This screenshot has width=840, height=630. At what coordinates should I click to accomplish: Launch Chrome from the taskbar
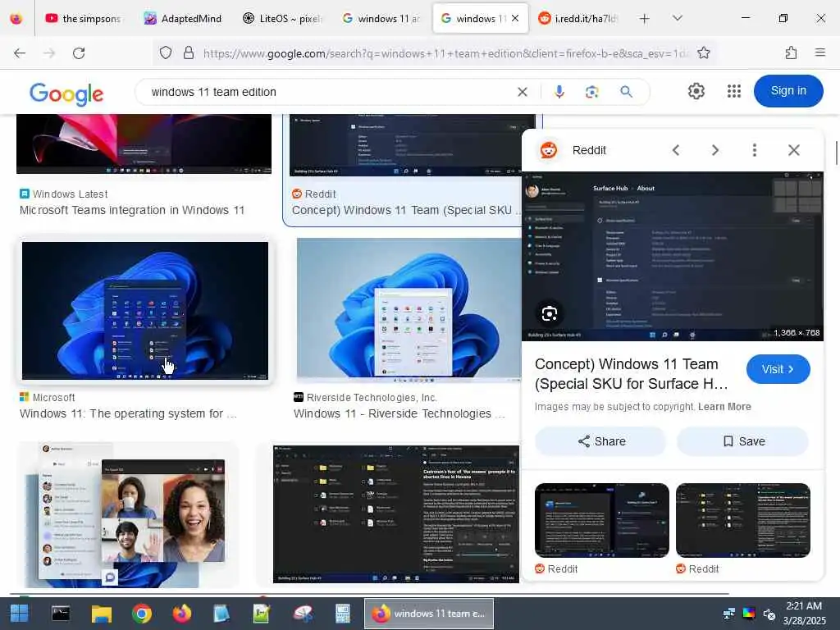pyautogui.click(x=141, y=614)
